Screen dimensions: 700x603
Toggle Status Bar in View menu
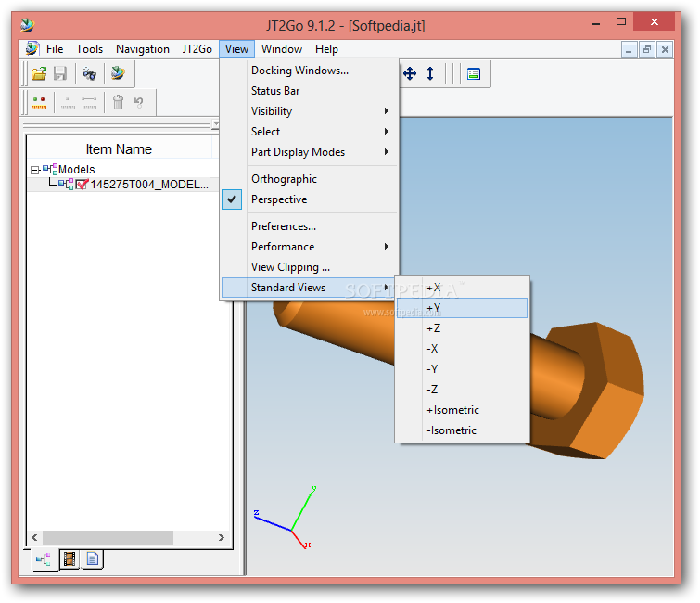tap(309, 91)
